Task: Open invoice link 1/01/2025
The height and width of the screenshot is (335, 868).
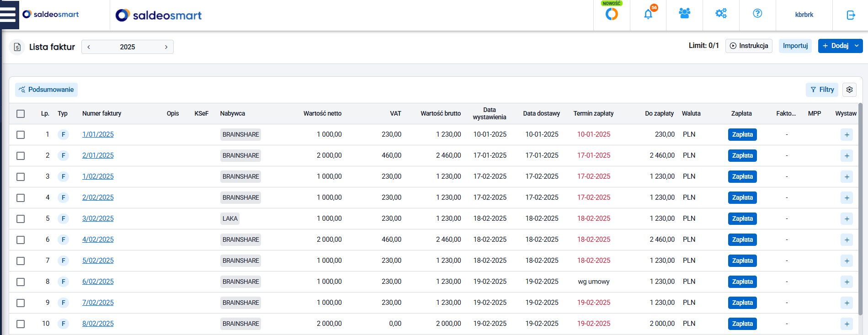Action: click(98, 134)
